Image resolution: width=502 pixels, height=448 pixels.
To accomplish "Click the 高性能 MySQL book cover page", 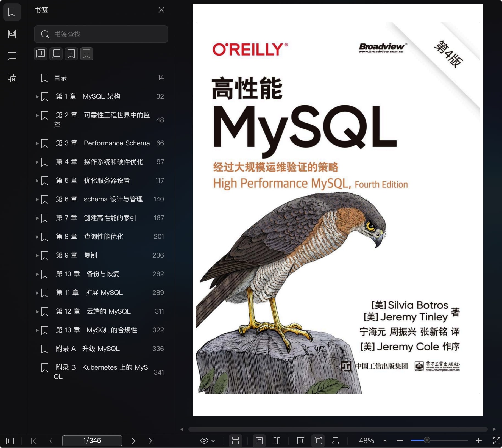I will [338, 210].
